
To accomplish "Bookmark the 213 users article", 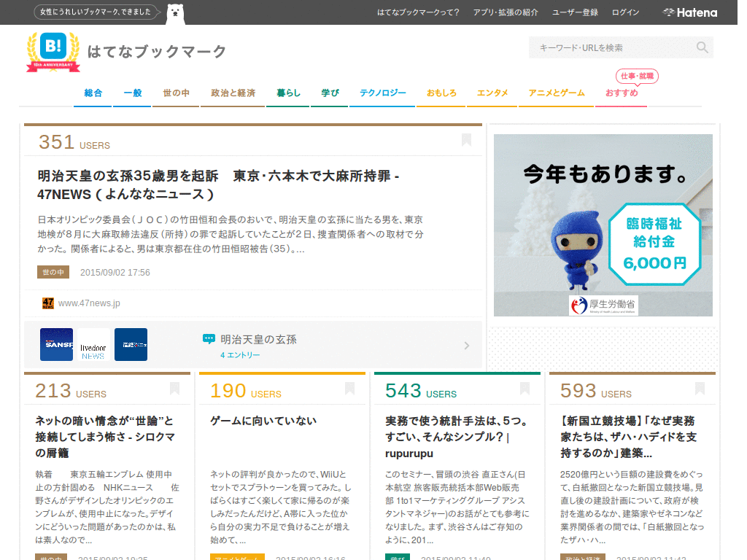I will click(x=174, y=389).
